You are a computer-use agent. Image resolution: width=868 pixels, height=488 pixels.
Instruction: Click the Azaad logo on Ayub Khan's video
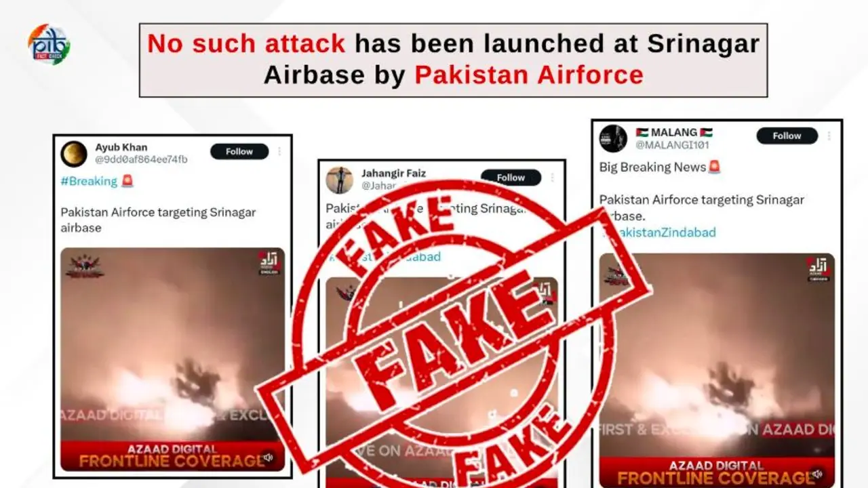click(x=269, y=264)
